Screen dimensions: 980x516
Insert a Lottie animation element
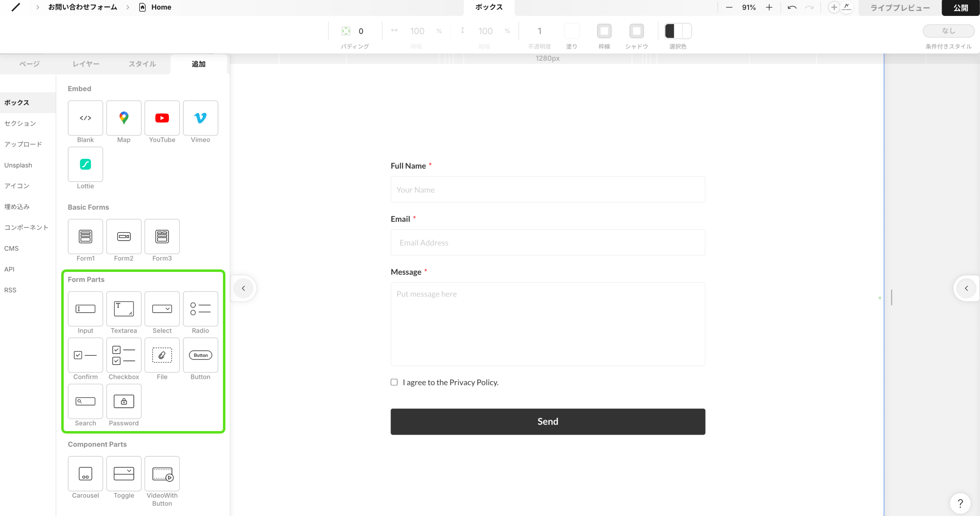85,164
